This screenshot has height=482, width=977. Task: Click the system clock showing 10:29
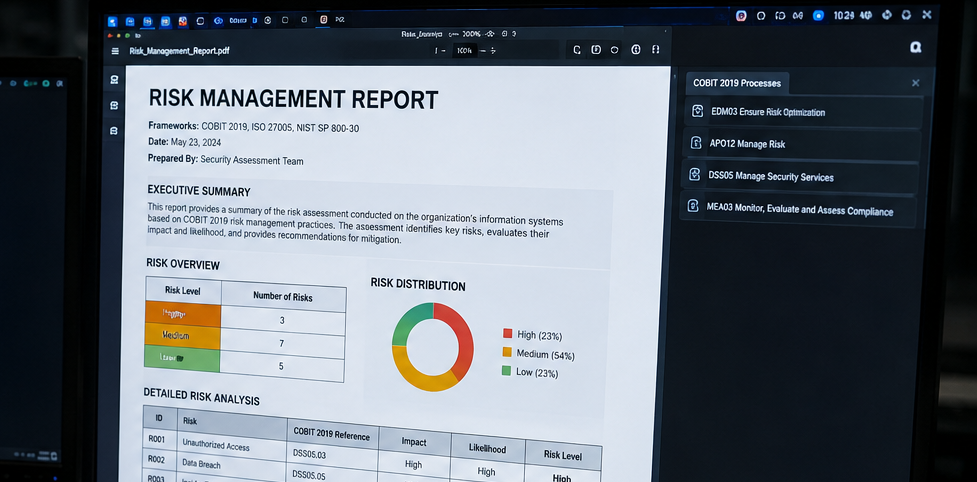[x=844, y=16]
